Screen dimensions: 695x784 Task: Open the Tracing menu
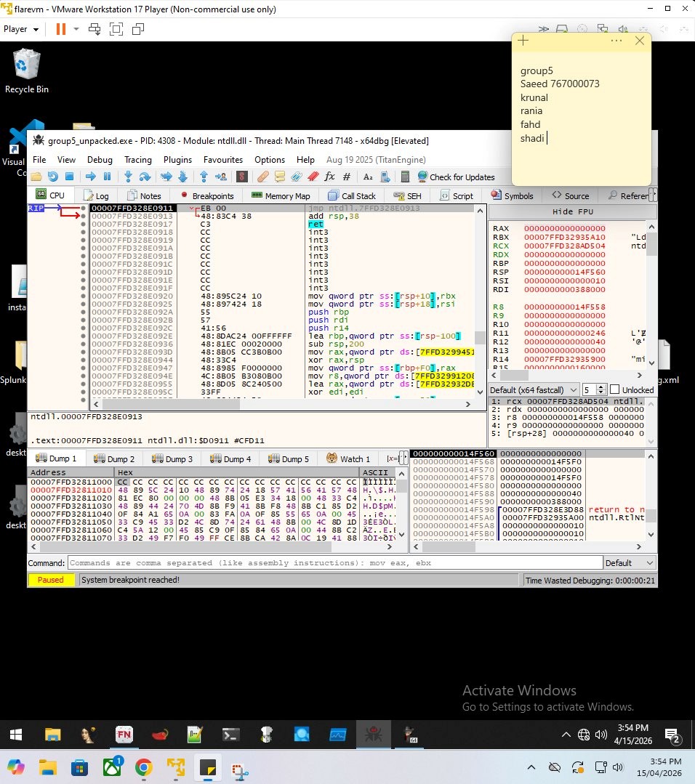[x=138, y=160]
